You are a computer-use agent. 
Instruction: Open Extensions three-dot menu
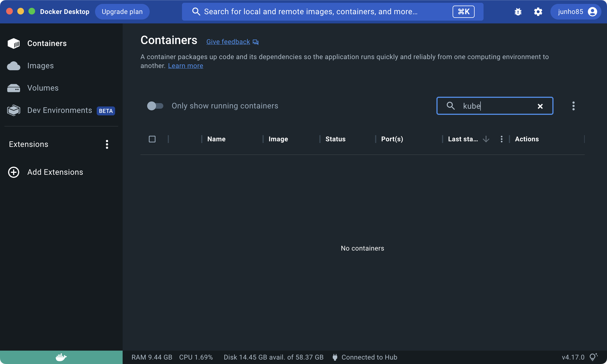(107, 144)
